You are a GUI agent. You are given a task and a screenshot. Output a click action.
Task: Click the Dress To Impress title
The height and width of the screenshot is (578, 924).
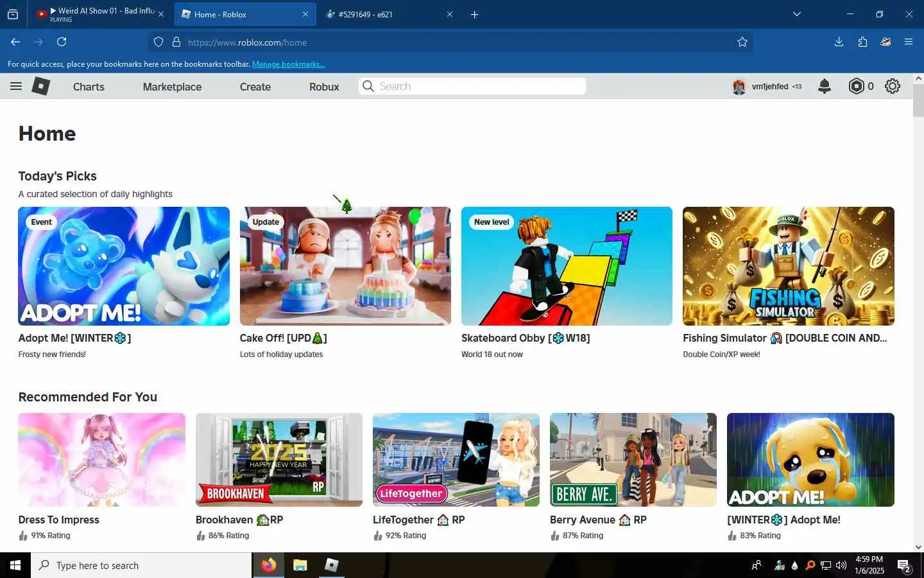[x=59, y=520]
